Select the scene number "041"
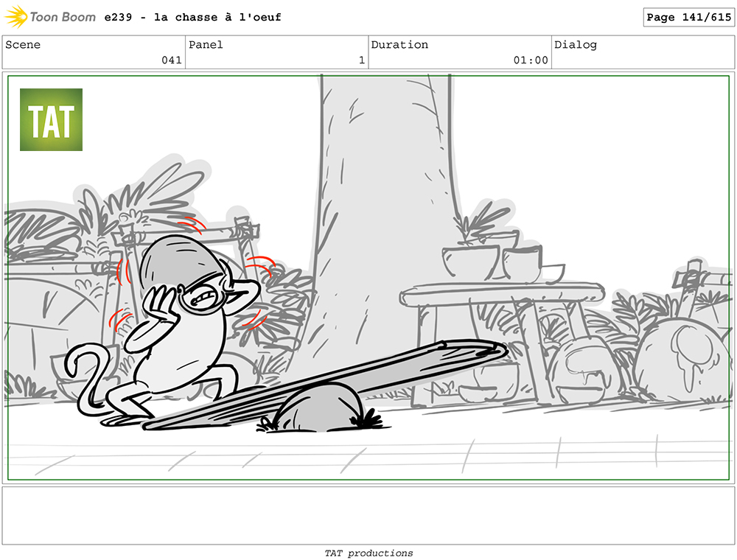The width and height of the screenshot is (737, 560). 172,60
